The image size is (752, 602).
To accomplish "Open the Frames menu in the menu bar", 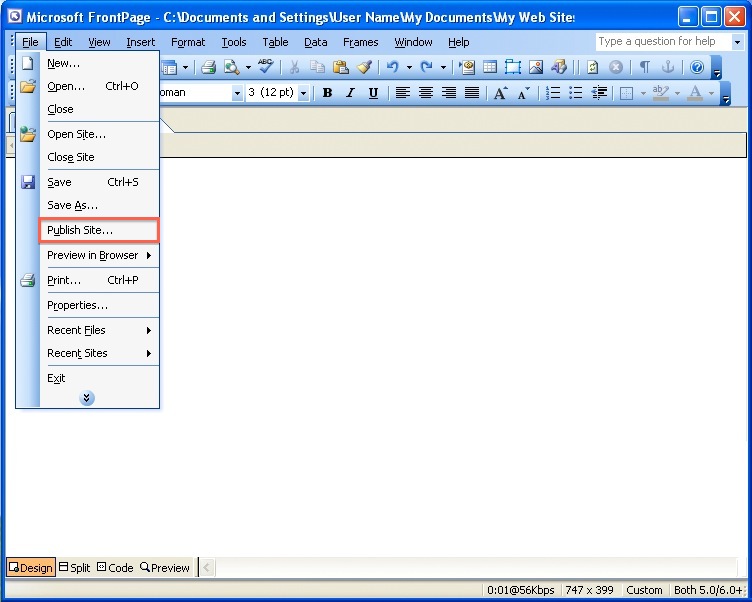I will 360,42.
